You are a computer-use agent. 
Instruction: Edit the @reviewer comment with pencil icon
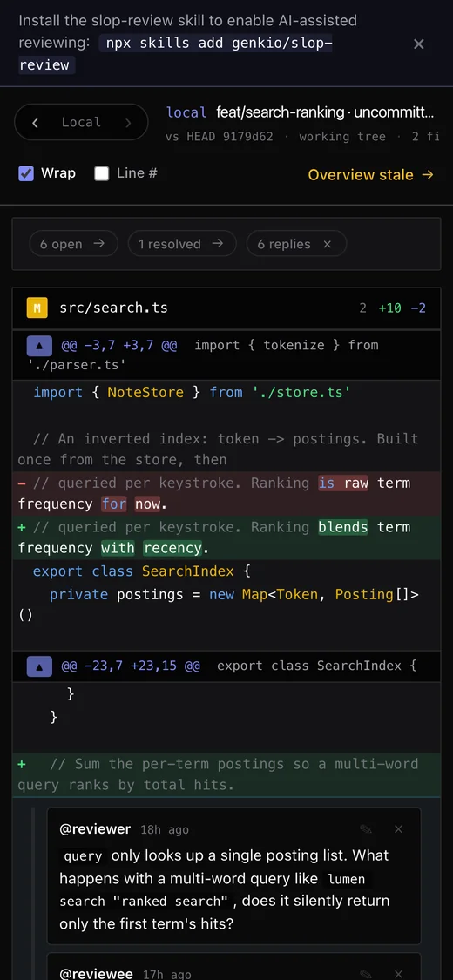tap(366, 829)
